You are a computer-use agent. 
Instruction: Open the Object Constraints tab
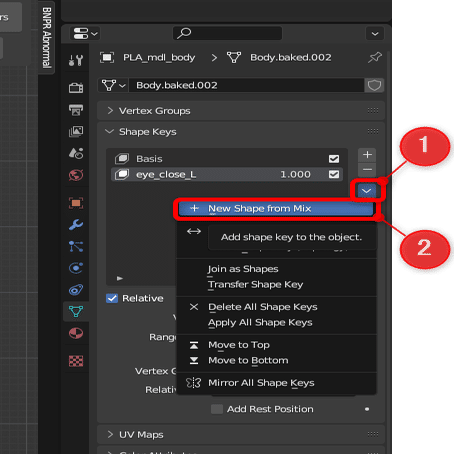point(76,290)
